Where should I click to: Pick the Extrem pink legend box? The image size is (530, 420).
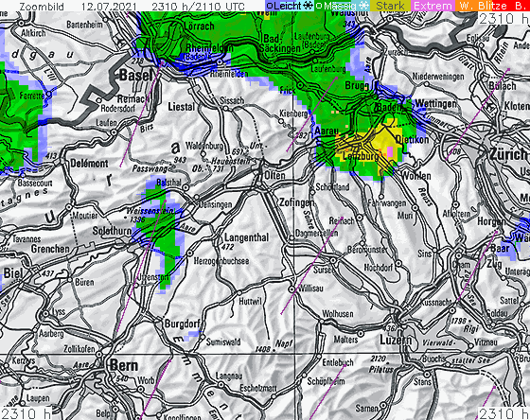click(x=433, y=6)
